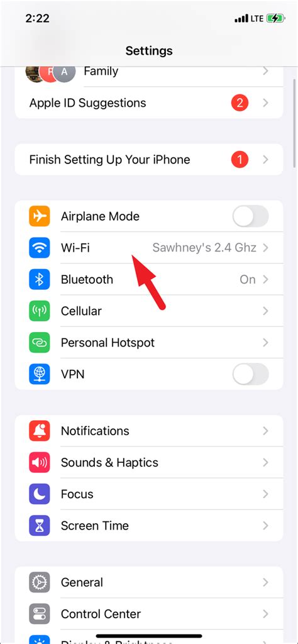
Task: Tap the Bluetooth icon
Action: click(x=40, y=279)
